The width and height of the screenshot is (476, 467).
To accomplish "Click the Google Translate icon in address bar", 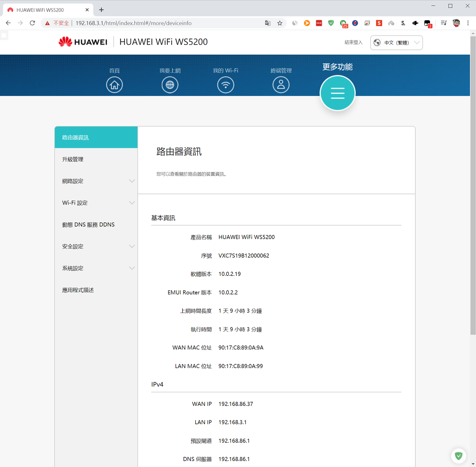I will [268, 23].
